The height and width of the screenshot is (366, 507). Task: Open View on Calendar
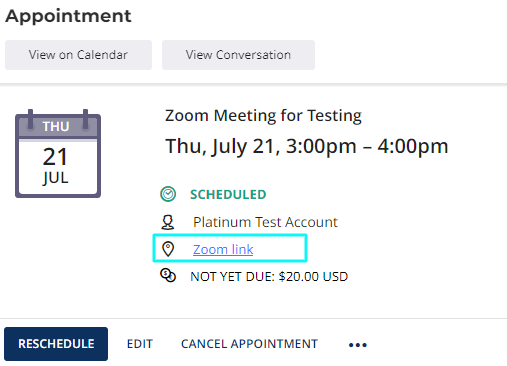coord(78,55)
